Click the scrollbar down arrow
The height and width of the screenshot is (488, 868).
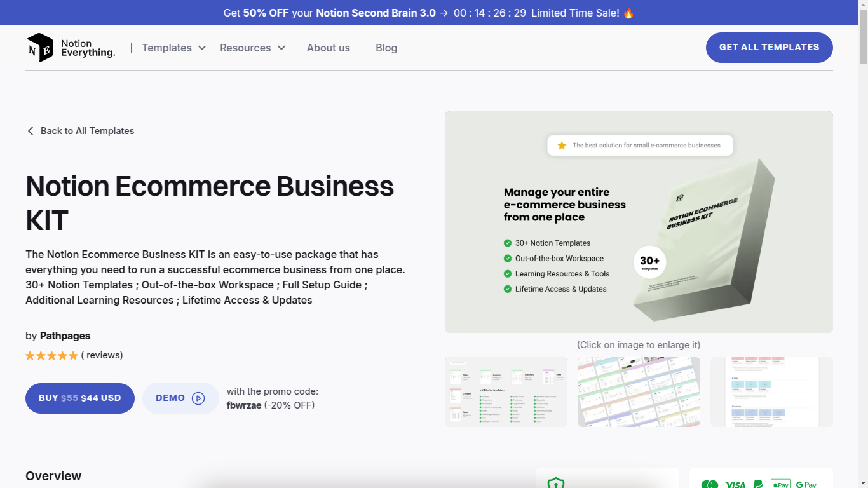point(863,483)
